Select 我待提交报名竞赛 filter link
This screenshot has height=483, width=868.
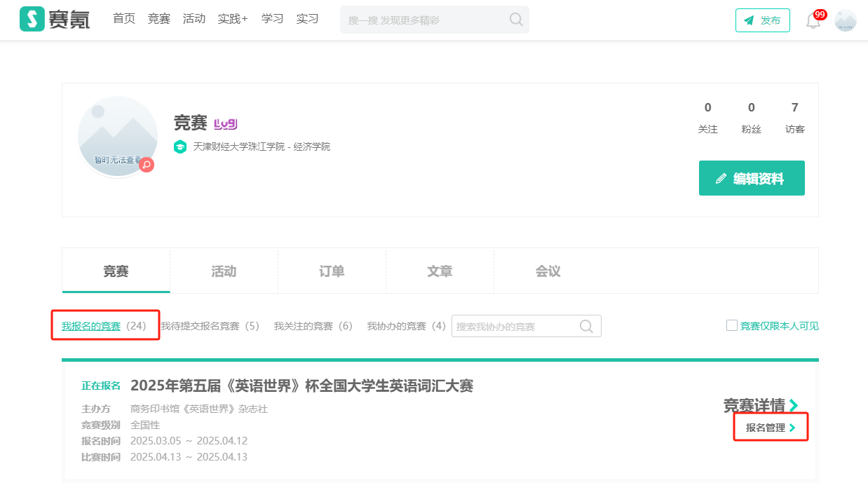click(x=210, y=326)
